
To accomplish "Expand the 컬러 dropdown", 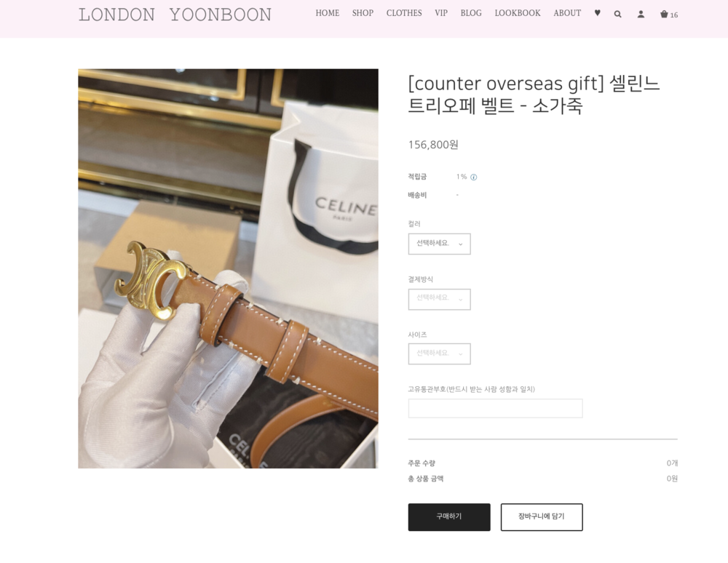I will point(439,244).
